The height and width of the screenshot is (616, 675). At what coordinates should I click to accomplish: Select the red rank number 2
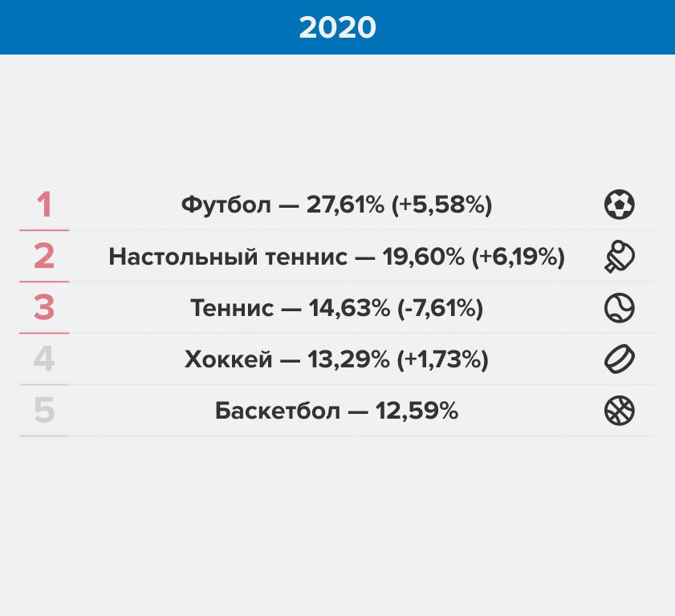point(44,257)
